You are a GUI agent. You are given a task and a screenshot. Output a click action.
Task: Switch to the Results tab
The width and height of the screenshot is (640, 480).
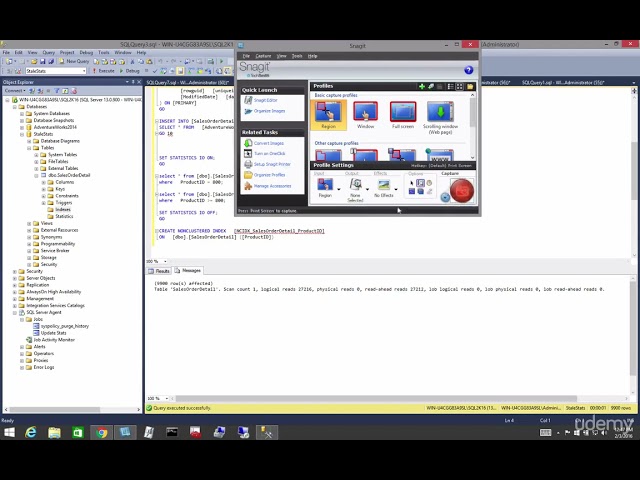point(159,271)
